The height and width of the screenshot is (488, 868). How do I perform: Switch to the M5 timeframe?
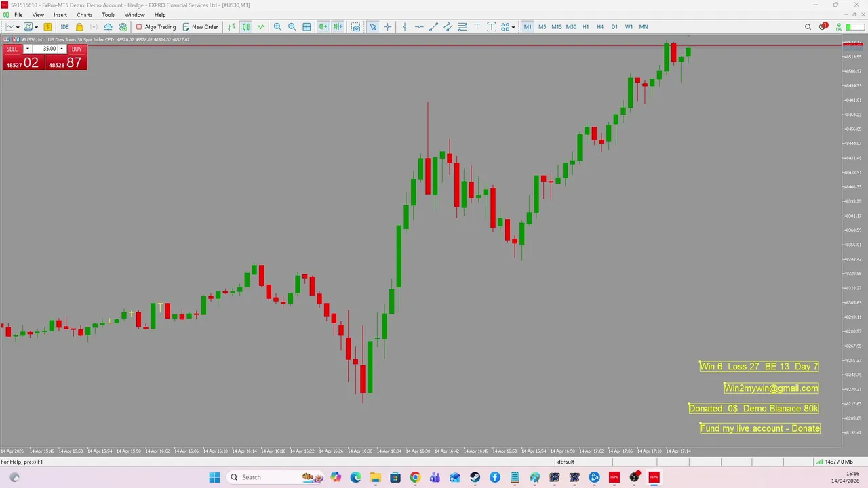pos(542,27)
